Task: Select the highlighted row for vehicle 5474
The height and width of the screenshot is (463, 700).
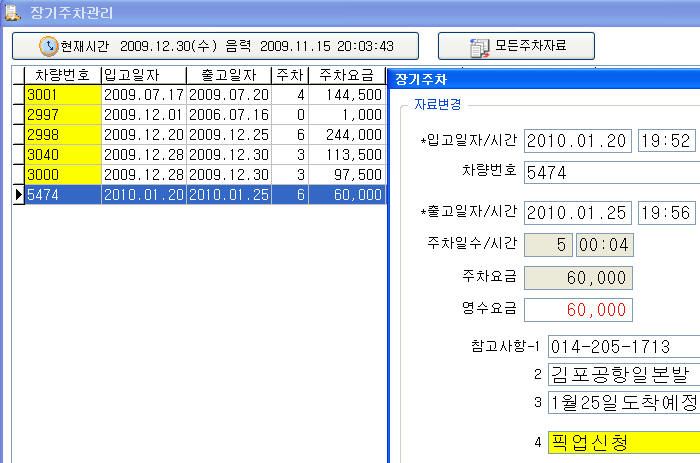Action: [200, 195]
